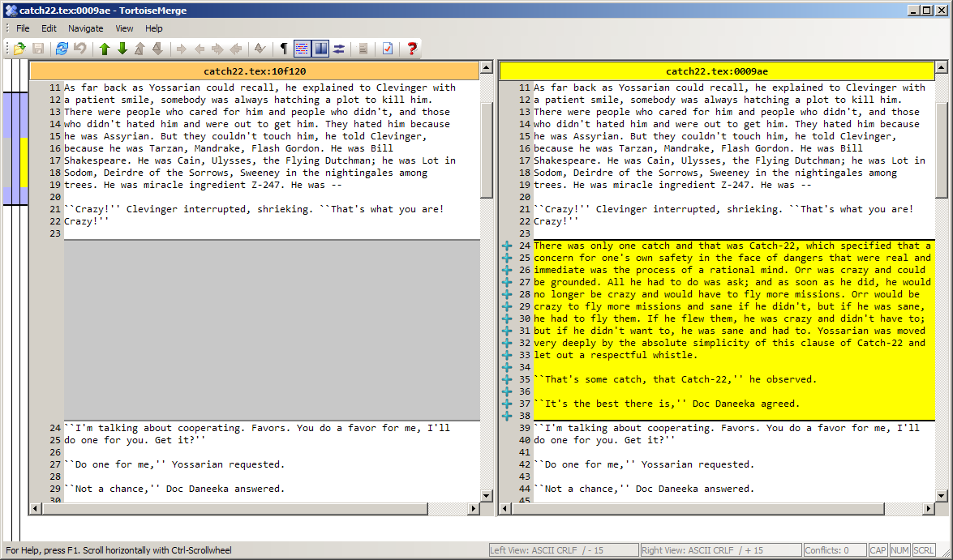The height and width of the screenshot is (560, 953).
Task: Click the plus marker beside line 33
Action: tap(507, 355)
